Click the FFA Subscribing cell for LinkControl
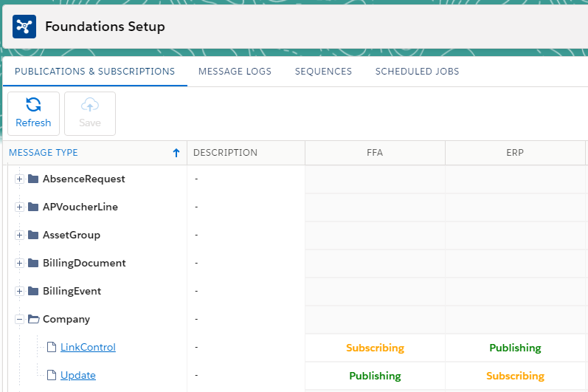Screen dimensions: 588x392 tap(375, 348)
